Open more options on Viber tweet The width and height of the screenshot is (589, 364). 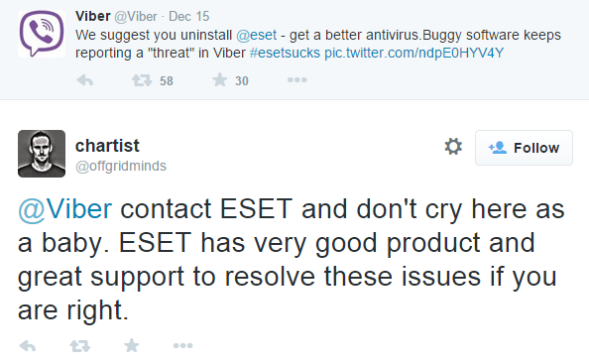coord(297,80)
